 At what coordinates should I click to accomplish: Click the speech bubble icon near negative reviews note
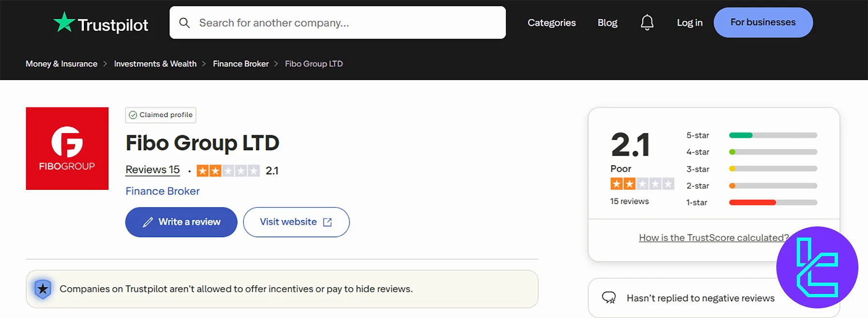pos(609,298)
